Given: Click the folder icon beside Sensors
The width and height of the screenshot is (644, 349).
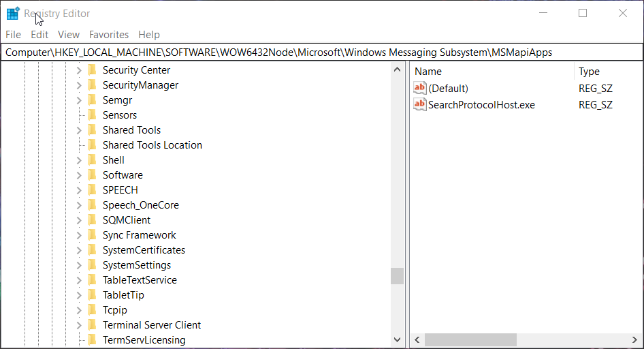Looking at the screenshot, I should tap(93, 115).
